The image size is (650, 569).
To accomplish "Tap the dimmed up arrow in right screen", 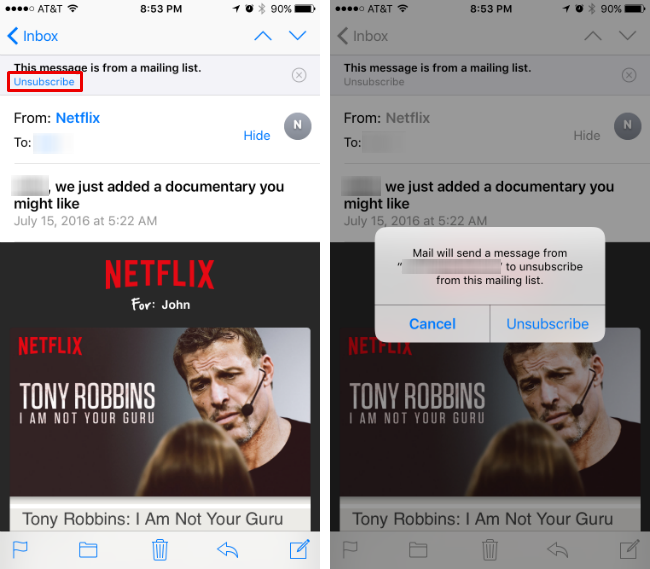I will pos(593,36).
